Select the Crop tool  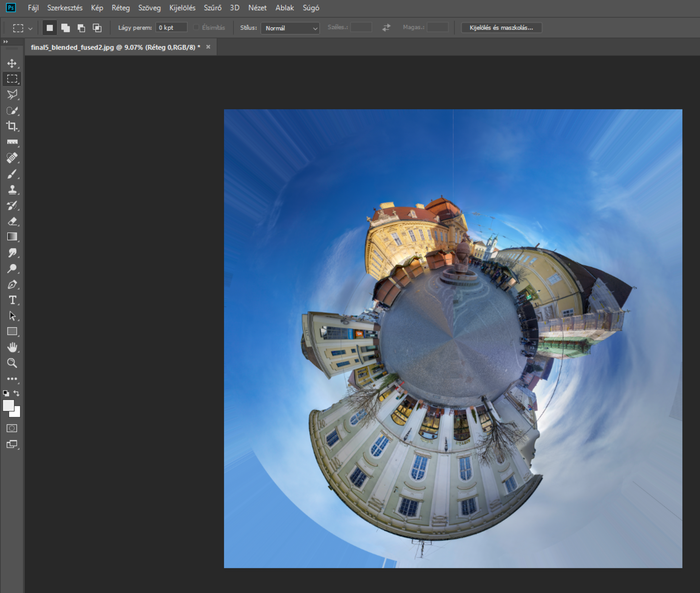pos(12,126)
